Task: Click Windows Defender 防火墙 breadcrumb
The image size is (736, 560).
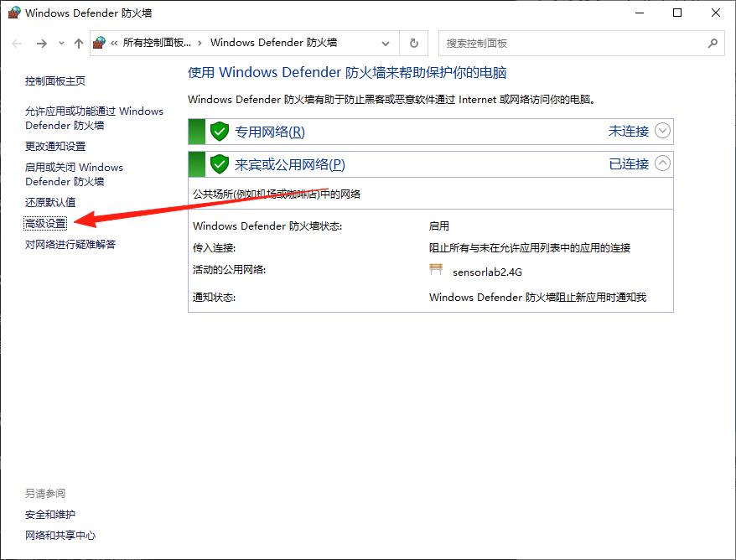Action: tap(273, 43)
